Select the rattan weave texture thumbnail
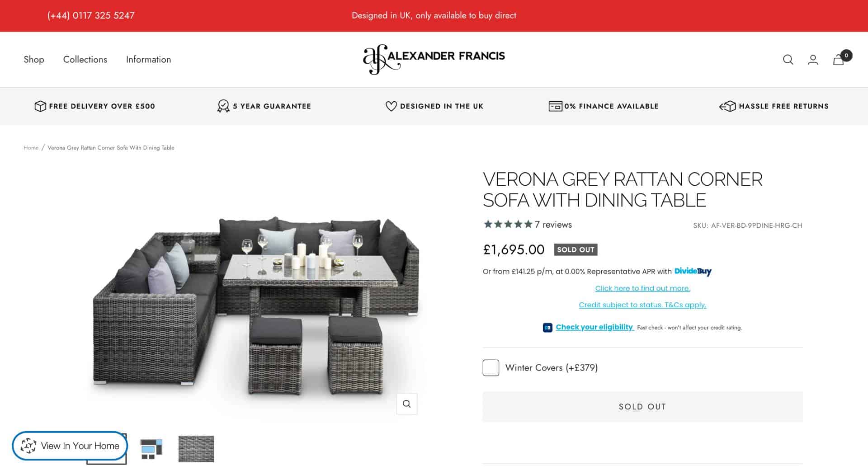 [x=196, y=449]
